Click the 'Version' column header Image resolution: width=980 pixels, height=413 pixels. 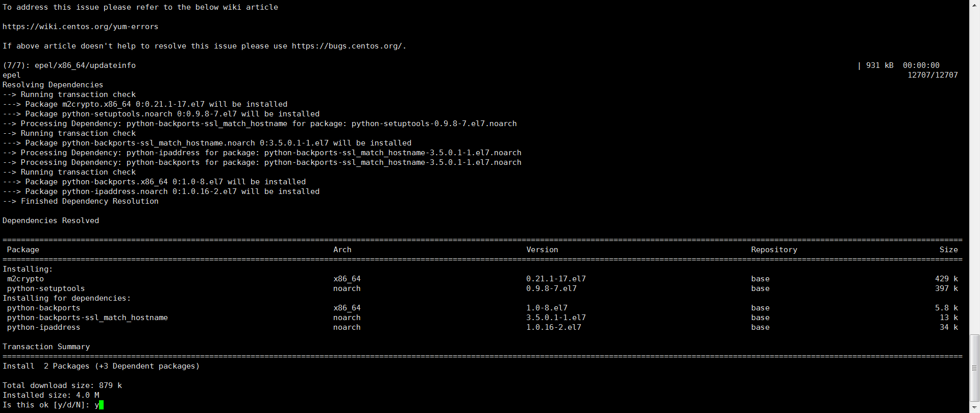click(x=542, y=250)
